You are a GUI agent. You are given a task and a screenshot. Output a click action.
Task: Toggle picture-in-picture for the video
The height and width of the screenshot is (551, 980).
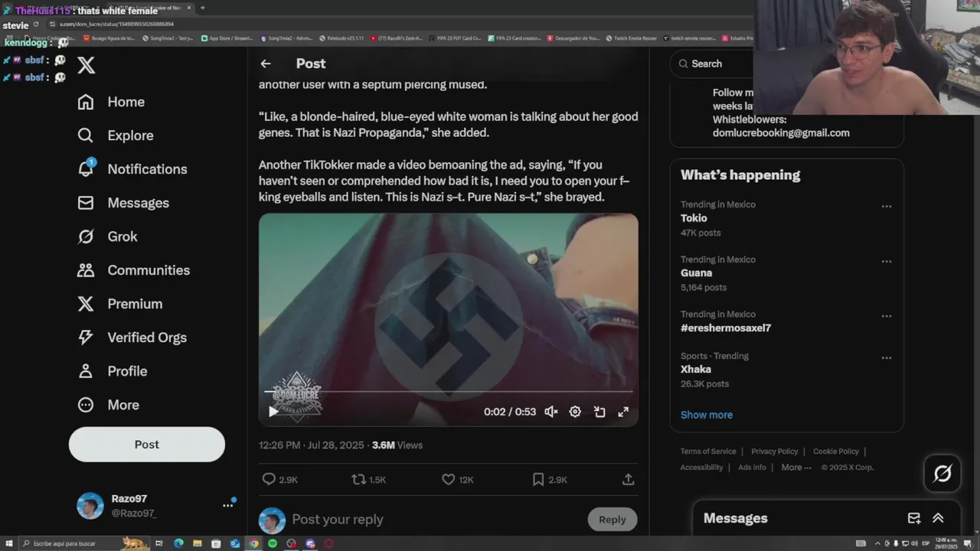click(x=599, y=412)
